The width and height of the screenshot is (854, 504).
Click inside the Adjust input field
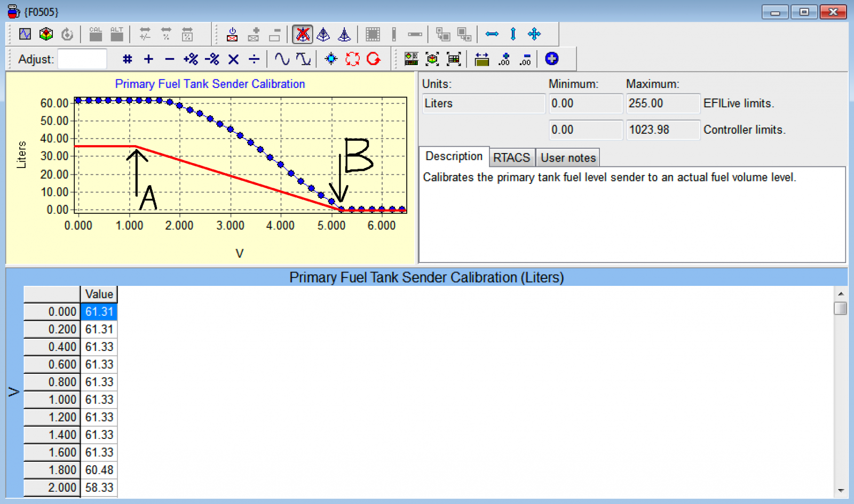coord(82,59)
